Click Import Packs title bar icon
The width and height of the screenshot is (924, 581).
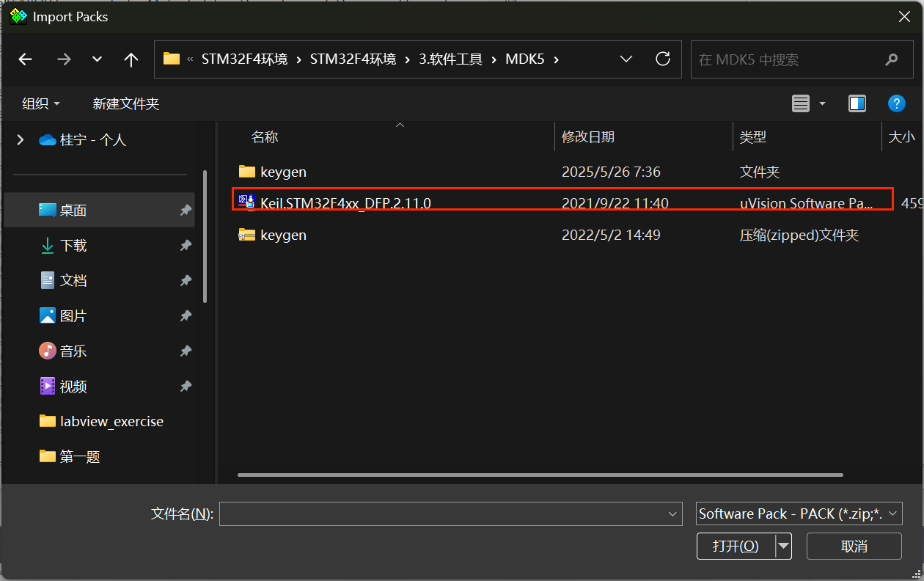18,16
